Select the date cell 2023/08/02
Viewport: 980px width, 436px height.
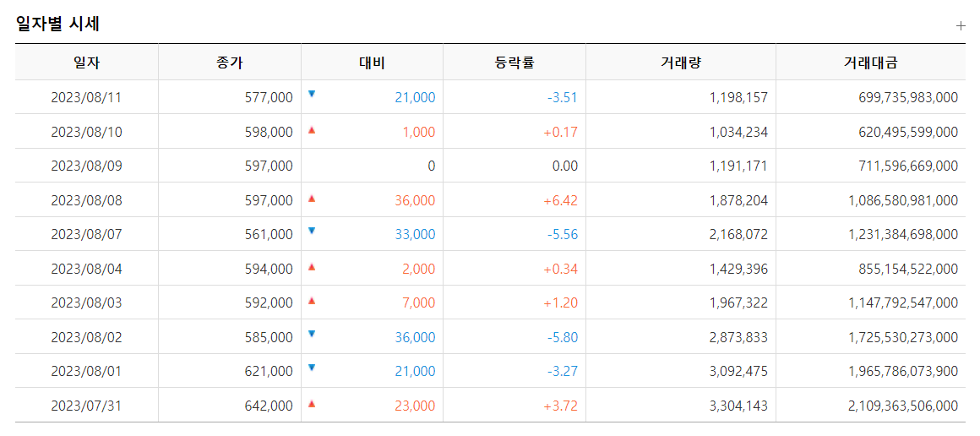86,337
